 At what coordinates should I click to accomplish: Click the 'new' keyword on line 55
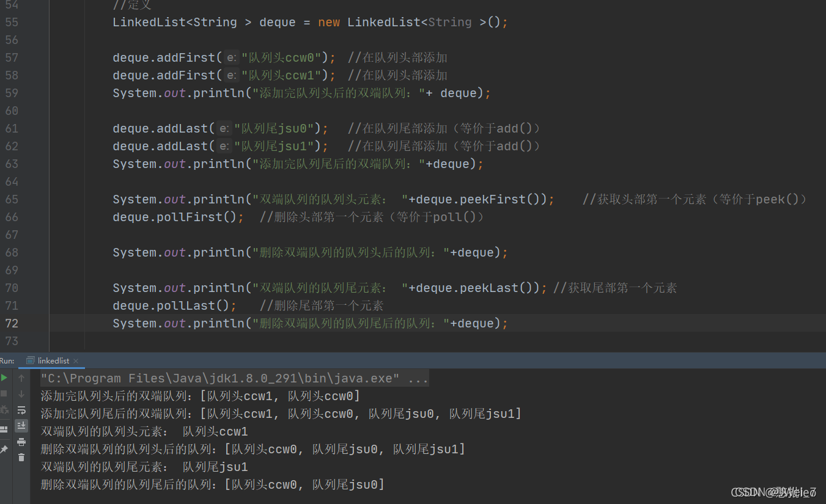(x=329, y=22)
